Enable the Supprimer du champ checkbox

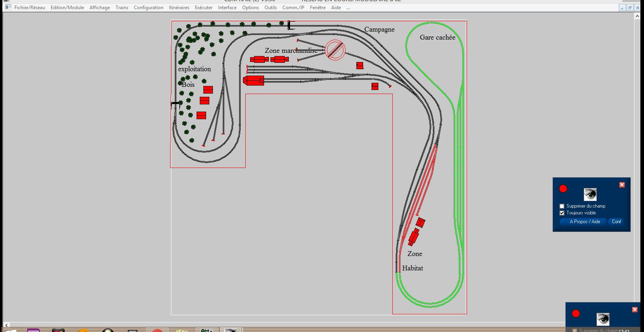pos(562,206)
